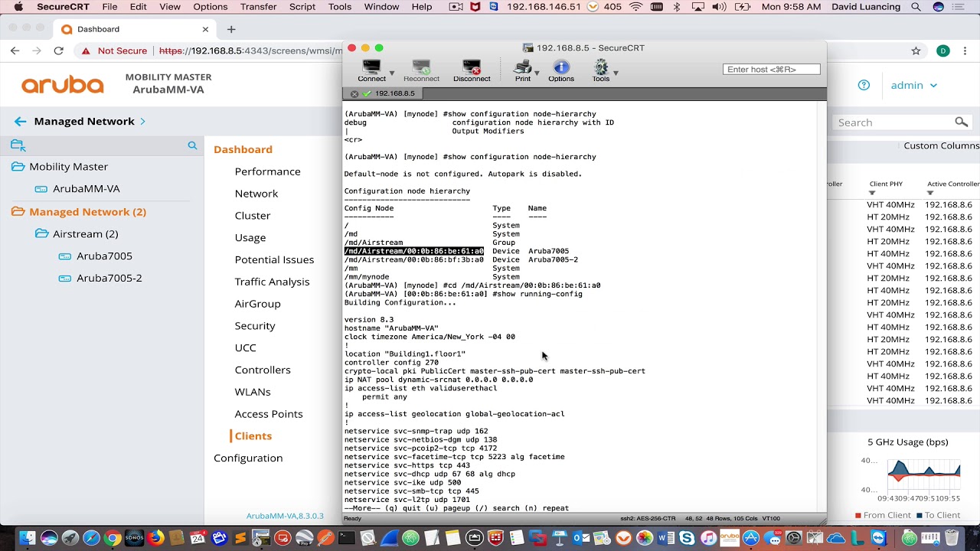
Task: Open the File menu
Action: pyautogui.click(x=109, y=7)
